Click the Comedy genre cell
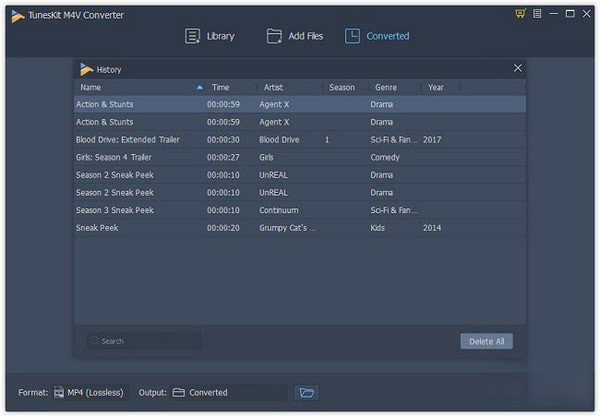Screen dimensions: 600x417 click(x=385, y=157)
